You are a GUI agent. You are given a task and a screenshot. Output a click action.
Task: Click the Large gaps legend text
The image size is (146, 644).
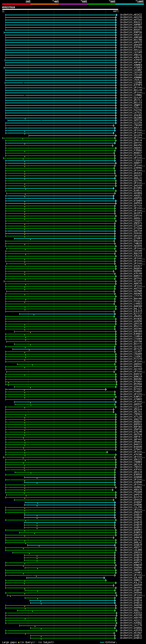(x=10, y=642)
